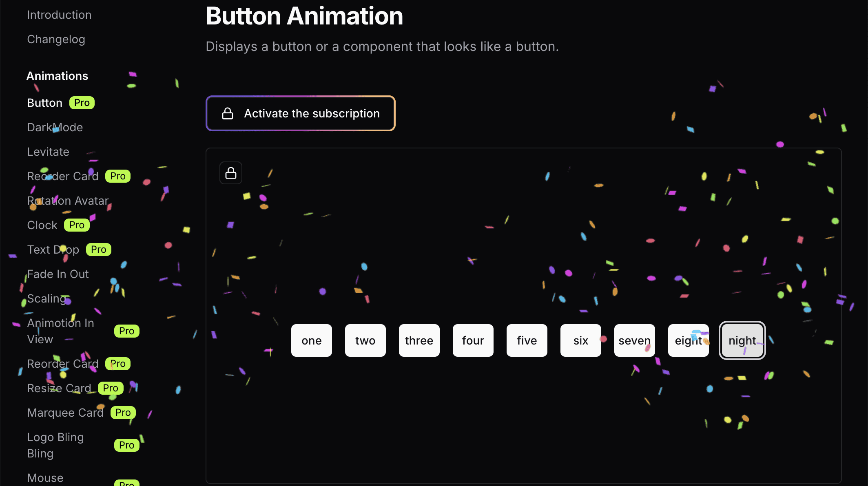Select the 'night' button in preview
The width and height of the screenshot is (868, 486).
coord(742,340)
